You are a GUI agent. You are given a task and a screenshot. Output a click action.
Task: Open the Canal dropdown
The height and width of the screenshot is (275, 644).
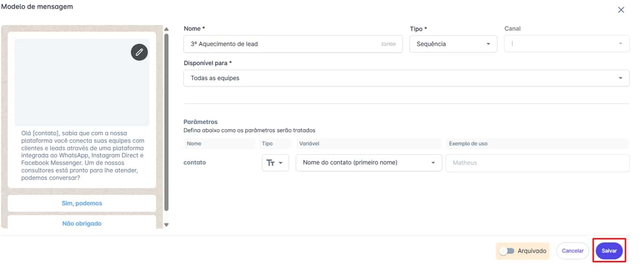click(x=567, y=44)
